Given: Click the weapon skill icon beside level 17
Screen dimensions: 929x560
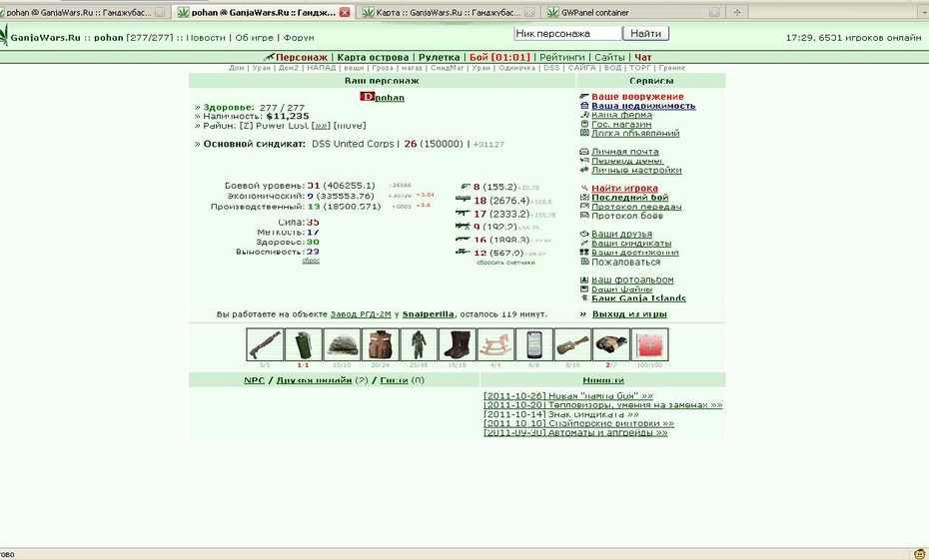Looking at the screenshot, I should [x=463, y=213].
